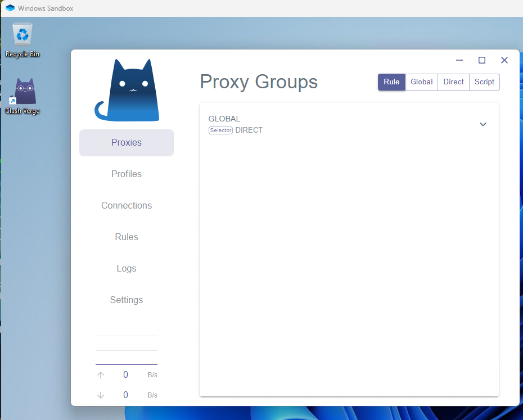
Task: Open the Logs panel
Action: point(126,268)
